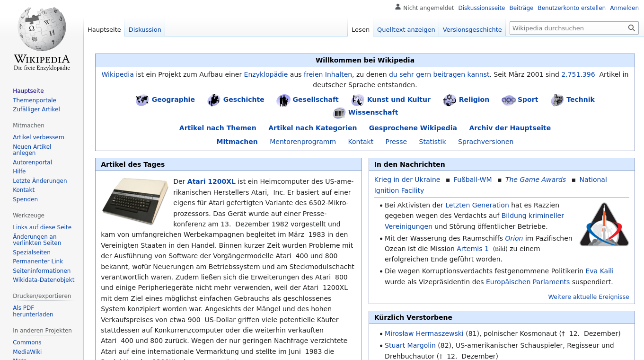Click the Kunst und Kultur masks icon
This screenshot has width=644, height=360.
(358, 100)
